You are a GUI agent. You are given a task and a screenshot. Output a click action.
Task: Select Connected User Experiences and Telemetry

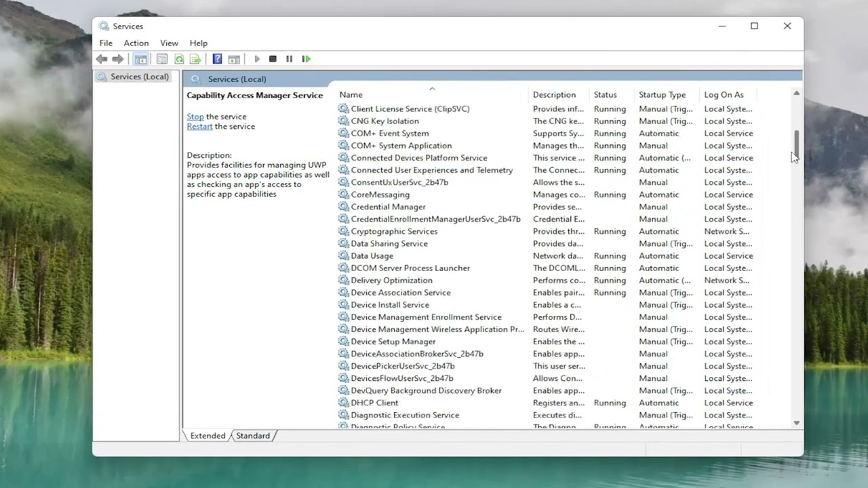click(546, 170)
